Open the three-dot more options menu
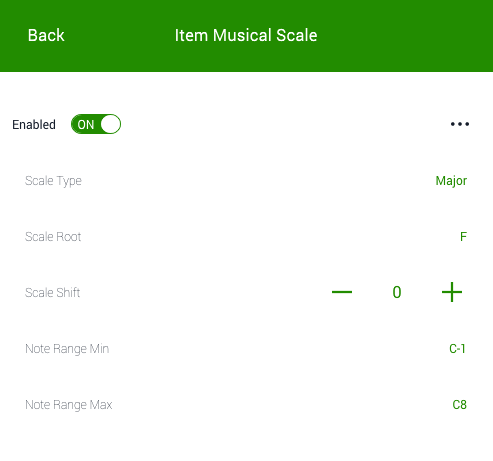This screenshot has width=493, height=461. pyautogui.click(x=460, y=124)
